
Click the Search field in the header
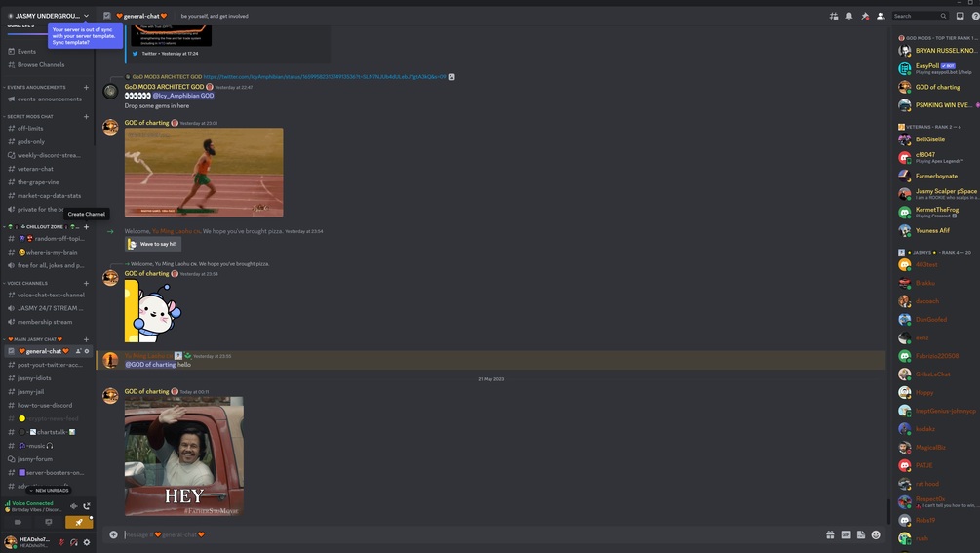[920, 16]
